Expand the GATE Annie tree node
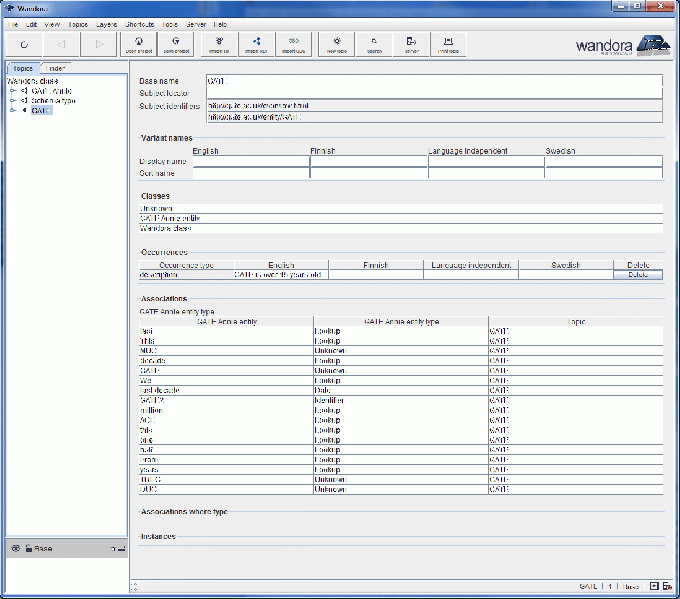 click(x=13, y=91)
